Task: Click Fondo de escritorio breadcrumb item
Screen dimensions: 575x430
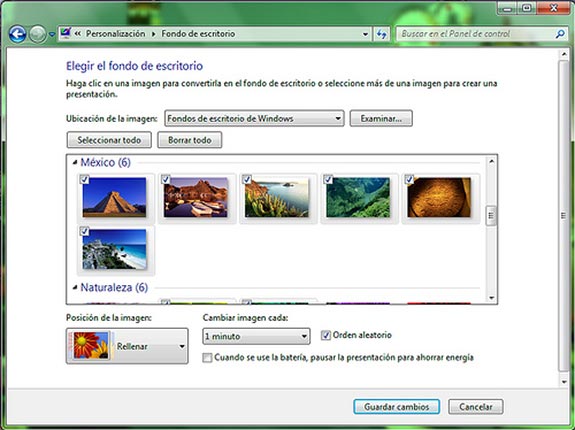Action: coord(198,34)
